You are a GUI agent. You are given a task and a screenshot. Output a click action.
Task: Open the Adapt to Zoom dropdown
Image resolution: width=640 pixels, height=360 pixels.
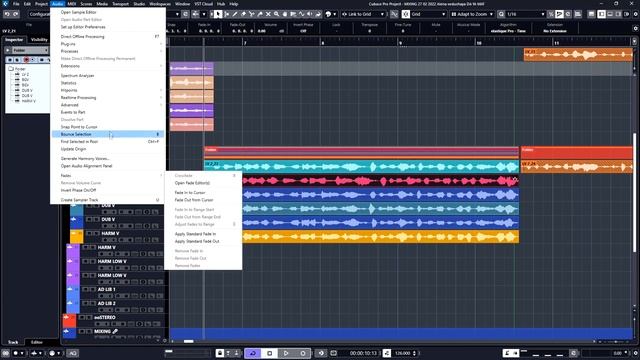[472, 14]
